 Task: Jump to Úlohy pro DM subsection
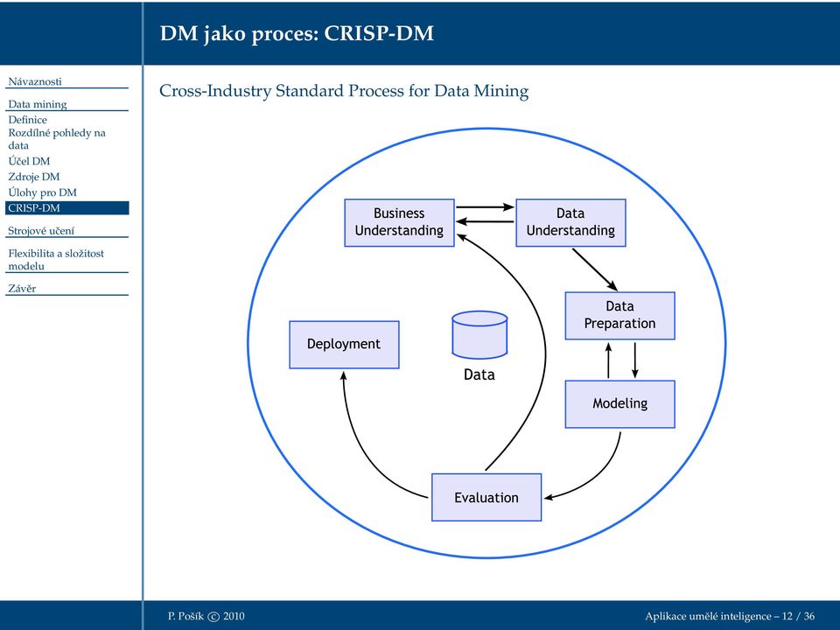tap(42, 192)
